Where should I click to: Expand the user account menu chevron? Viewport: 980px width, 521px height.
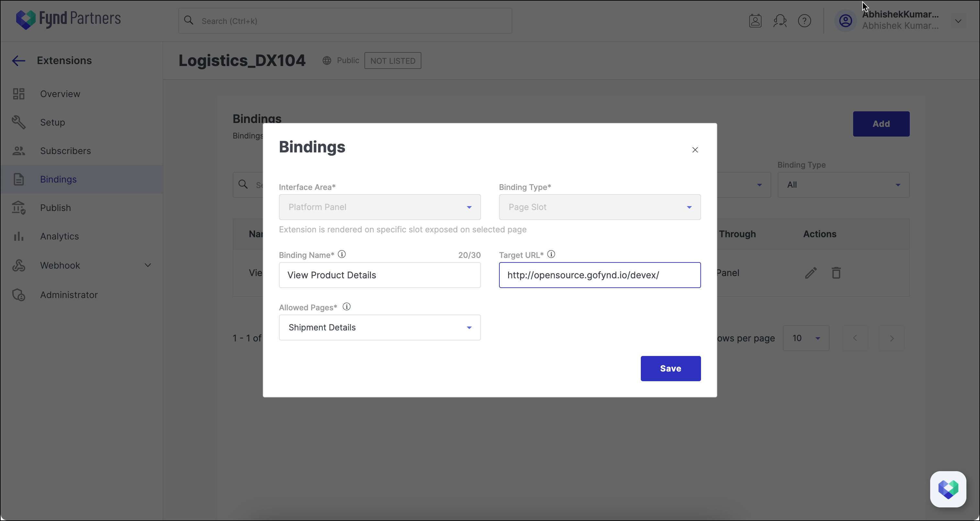coord(958,21)
